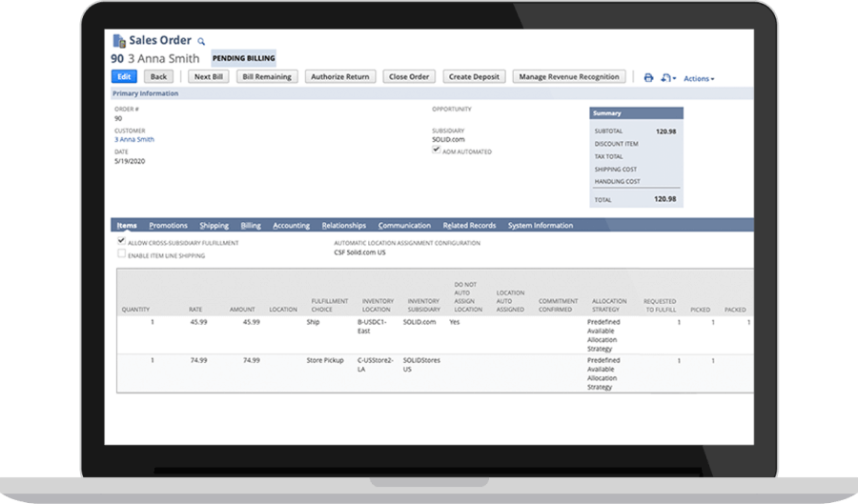
Task: Expand the Actions menu
Action: point(699,79)
